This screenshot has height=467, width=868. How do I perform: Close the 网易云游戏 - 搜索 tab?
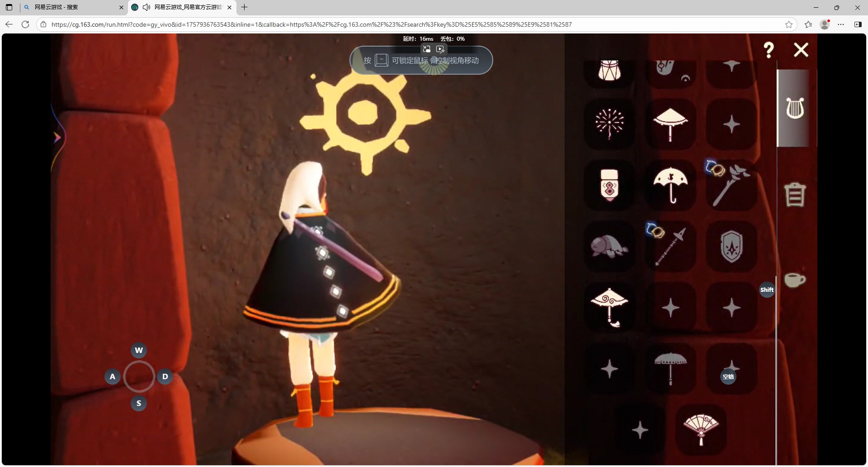[x=121, y=7]
